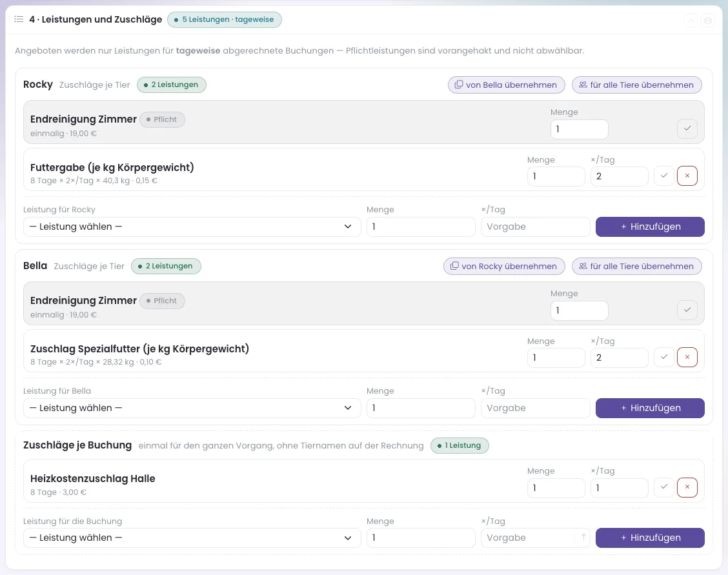Focus Menge field in Leistung für Rocky row
This screenshot has height=575, width=728.
click(421, 227)
